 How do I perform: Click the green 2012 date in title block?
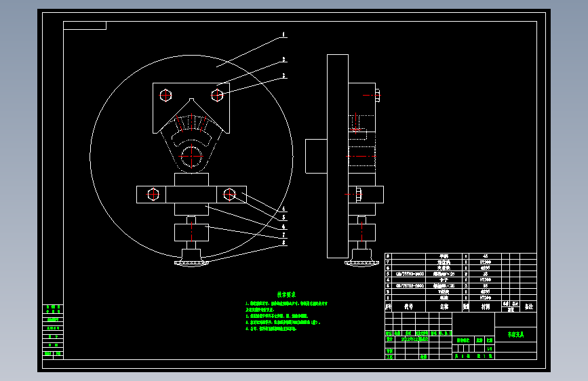pyautogui.click(x=415, y=338)
